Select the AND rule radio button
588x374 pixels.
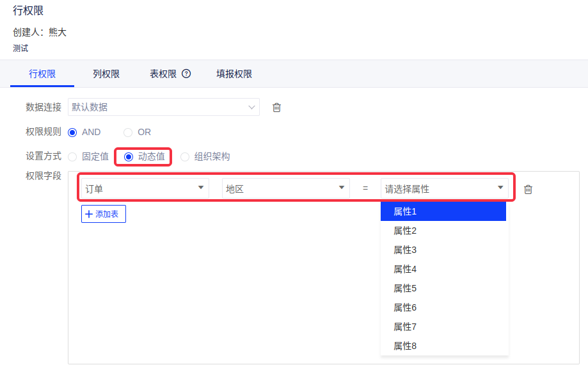[72, 132]
